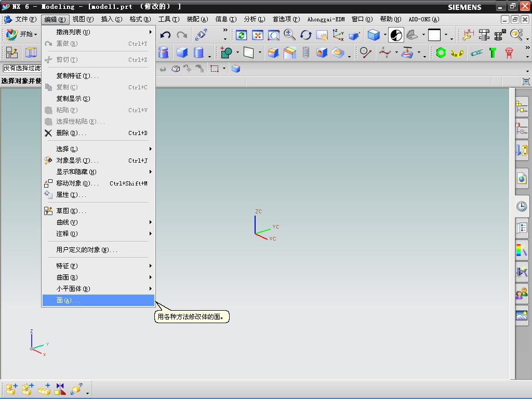Choose 删除 menu entry
Image resolution: width=532 pixels, height=399 pixels.
[98, 133]
